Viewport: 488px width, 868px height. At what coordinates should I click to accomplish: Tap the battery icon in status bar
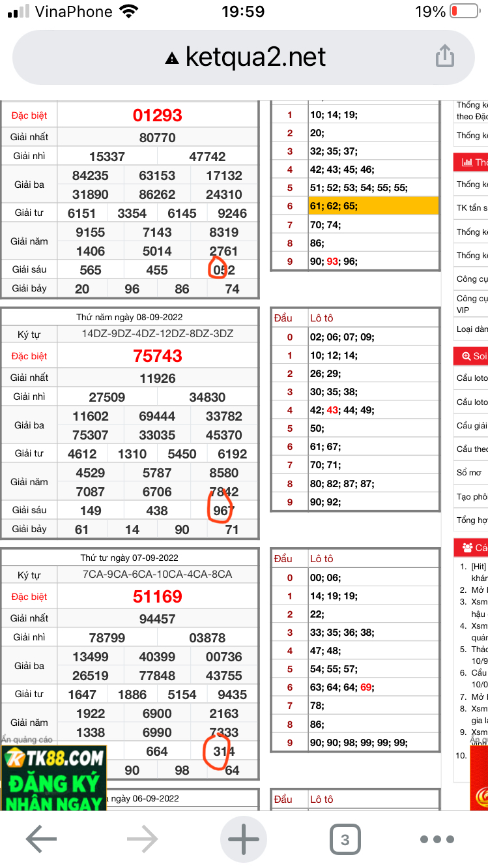pyautogui.click(x=464, y=12)
